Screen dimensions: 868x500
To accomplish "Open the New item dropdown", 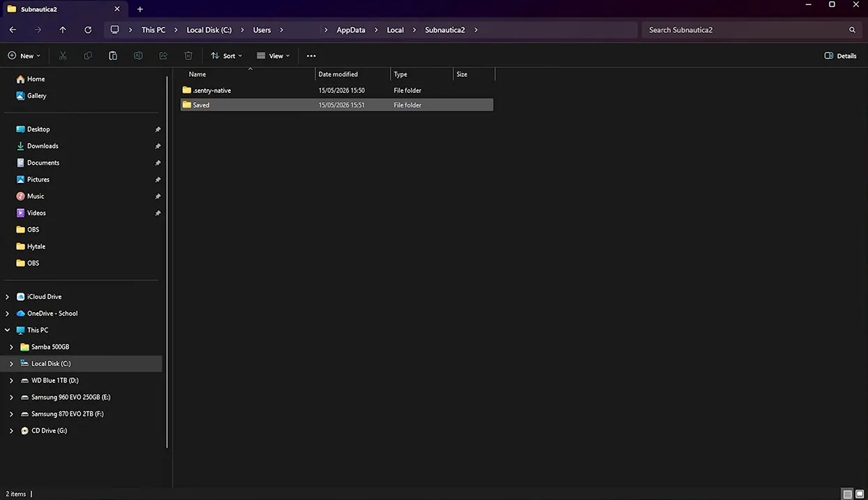I will (x=24, y=56).
